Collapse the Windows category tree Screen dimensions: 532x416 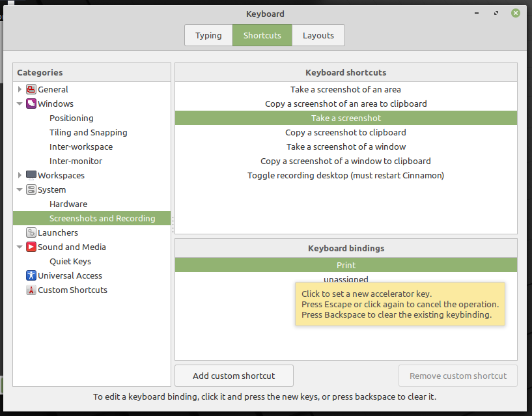click(x=20, y=104)
